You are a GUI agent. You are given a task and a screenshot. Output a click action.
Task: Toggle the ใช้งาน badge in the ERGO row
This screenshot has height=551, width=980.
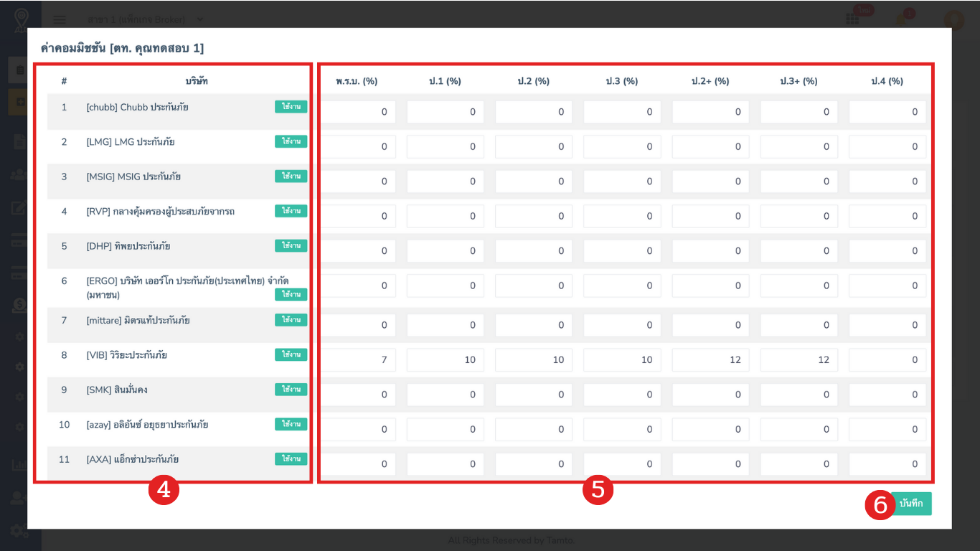pyautogui.click(x=291, y=294)
